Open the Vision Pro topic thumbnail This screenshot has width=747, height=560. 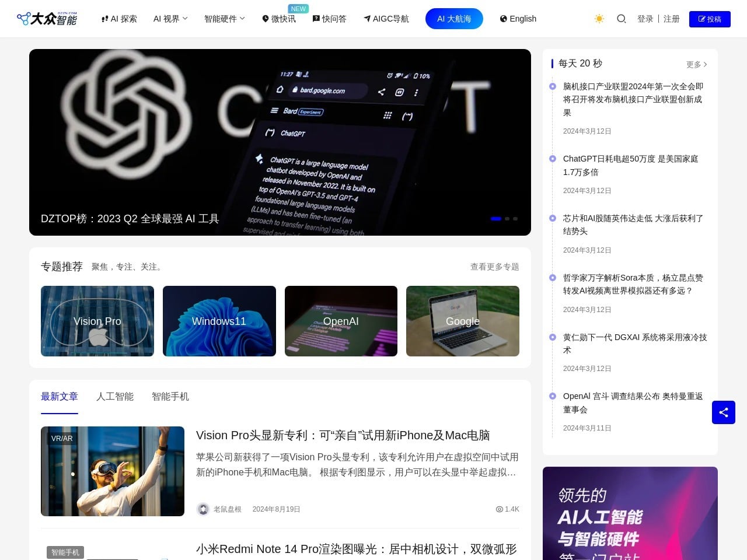pyautogui.click(x=97, y=321)
